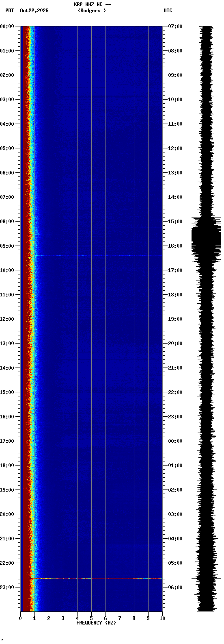Click the 15:00 UTC time label
This screenshot has height=644, width=224.
175,222
